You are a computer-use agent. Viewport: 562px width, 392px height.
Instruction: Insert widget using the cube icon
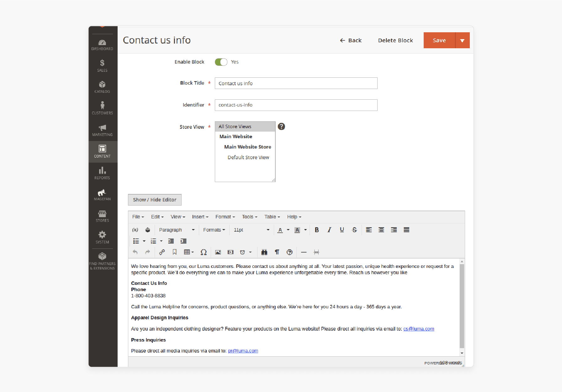[148, 230]
